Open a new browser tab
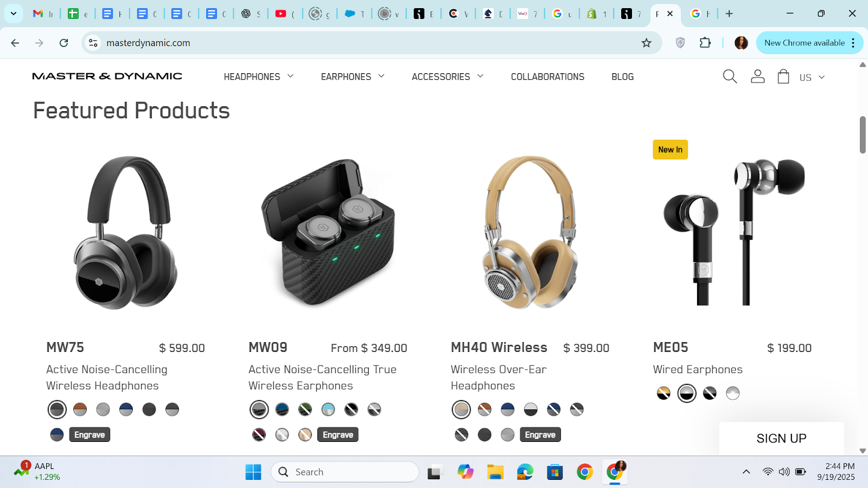The image size is (868, 488). point(729,14)
